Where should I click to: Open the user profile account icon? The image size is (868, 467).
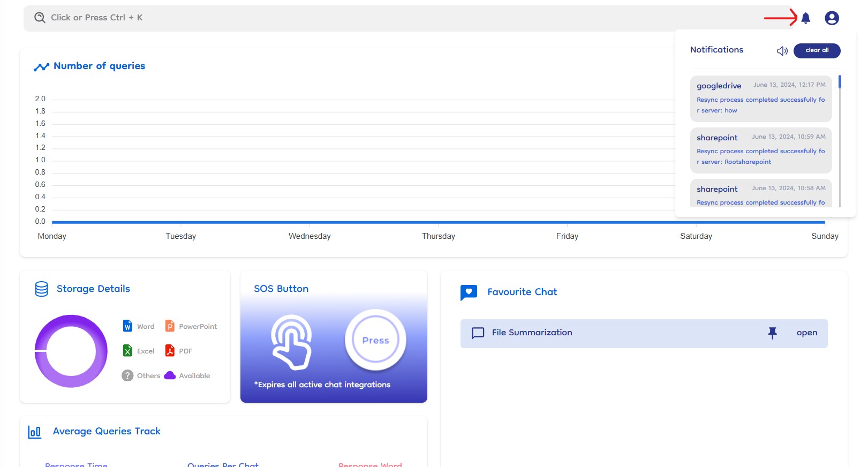coord(831,18)
